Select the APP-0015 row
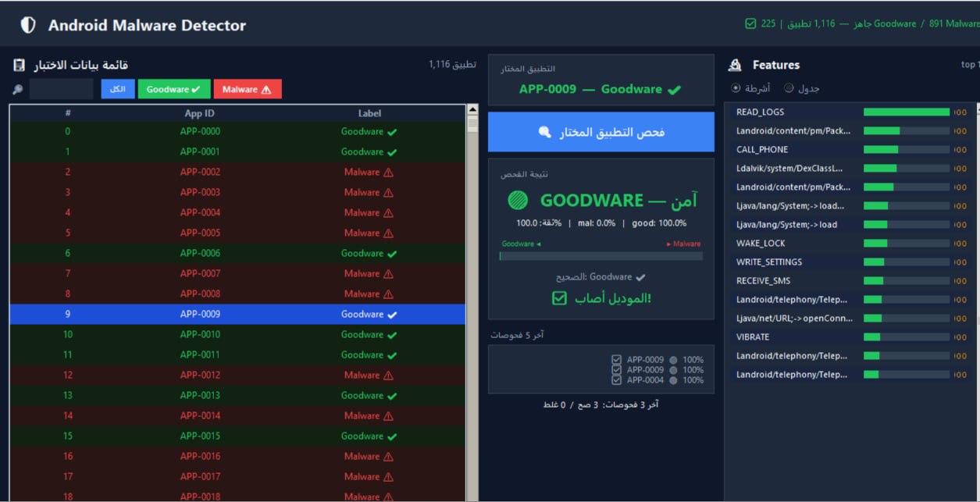This screenshot has height=502, width=980. [x=237, y=436]
